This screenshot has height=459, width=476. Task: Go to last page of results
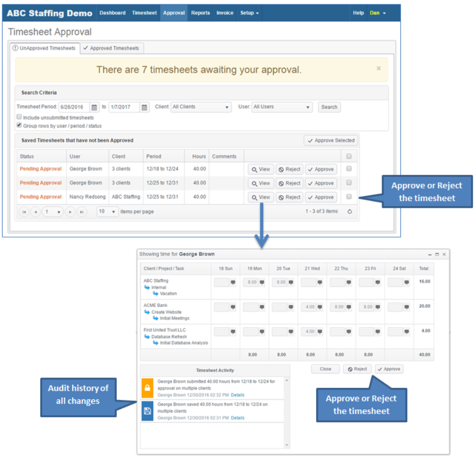[x=81, y=211]
